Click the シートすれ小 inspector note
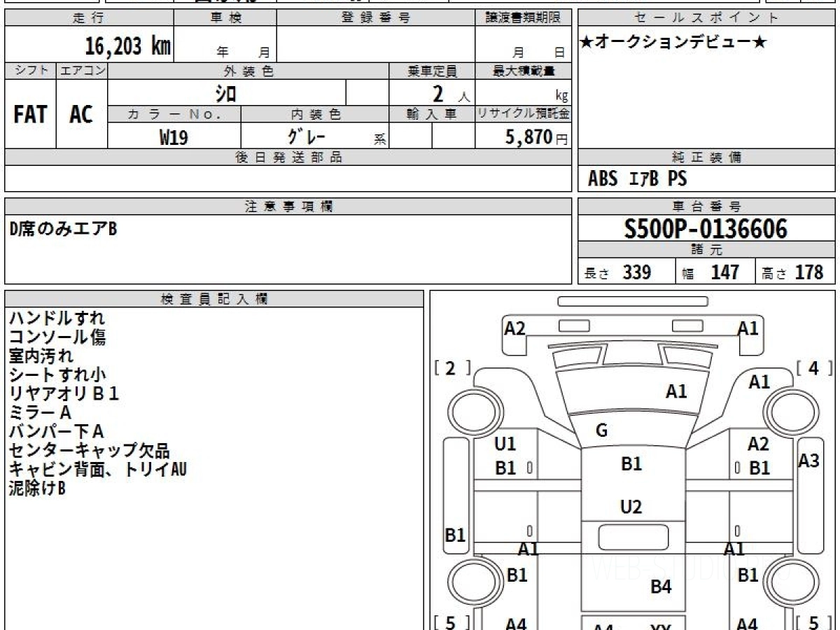This screenshot has width=840, height=630. [57, 375]
